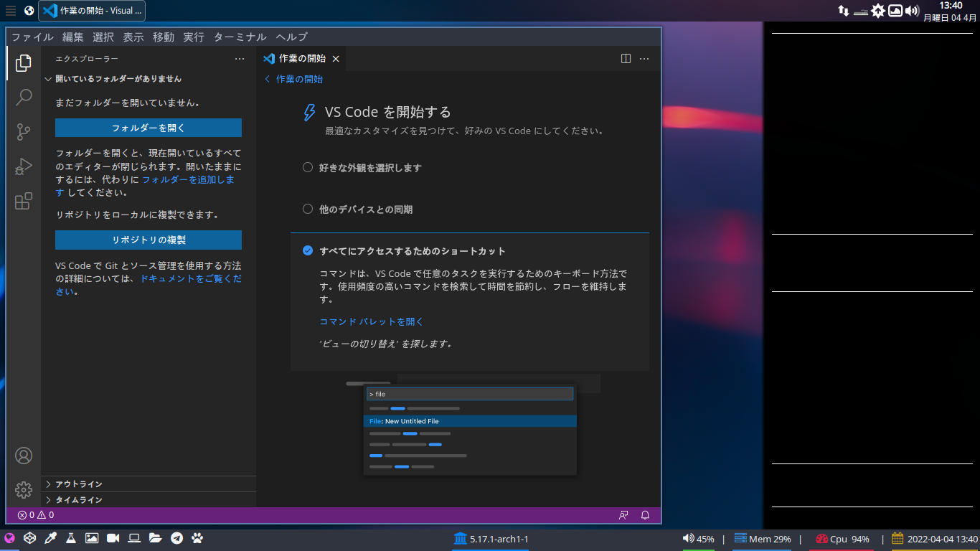Launch the Telegram icon in taskbar
This screenshot has height=551, width=980.
(176, 538)
